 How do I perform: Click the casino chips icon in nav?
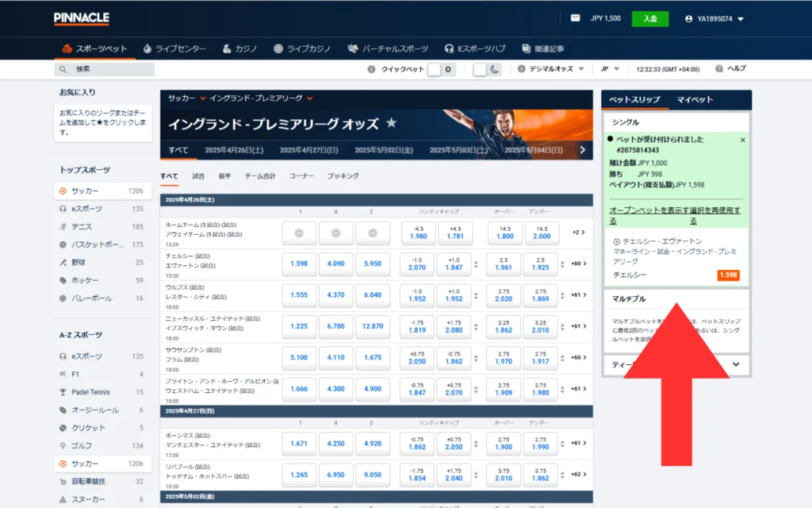[227, 48]
